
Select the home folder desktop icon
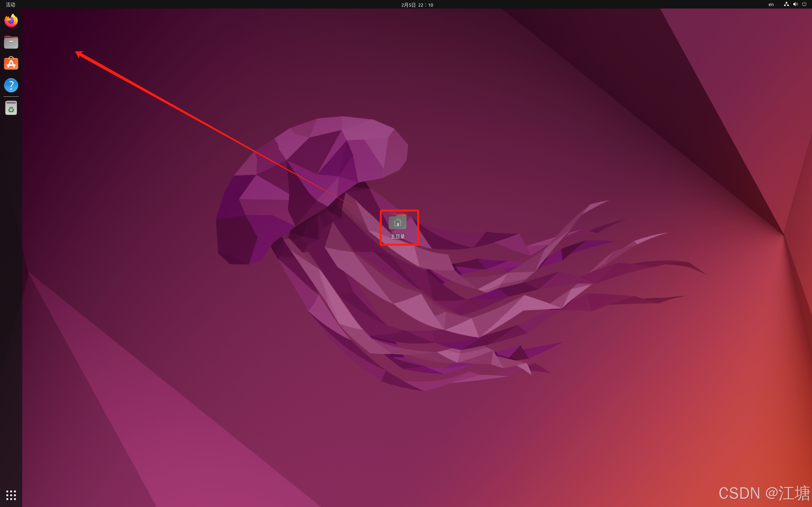[398, 222]
